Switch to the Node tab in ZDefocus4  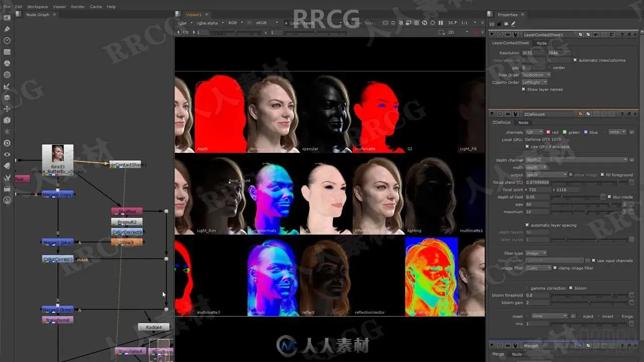523,123
